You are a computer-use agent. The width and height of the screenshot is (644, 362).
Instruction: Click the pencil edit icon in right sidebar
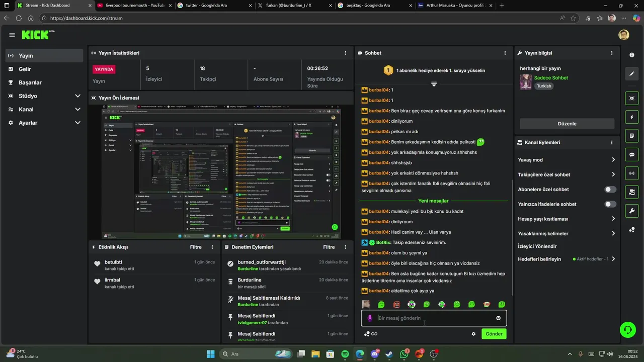point(632,74)
